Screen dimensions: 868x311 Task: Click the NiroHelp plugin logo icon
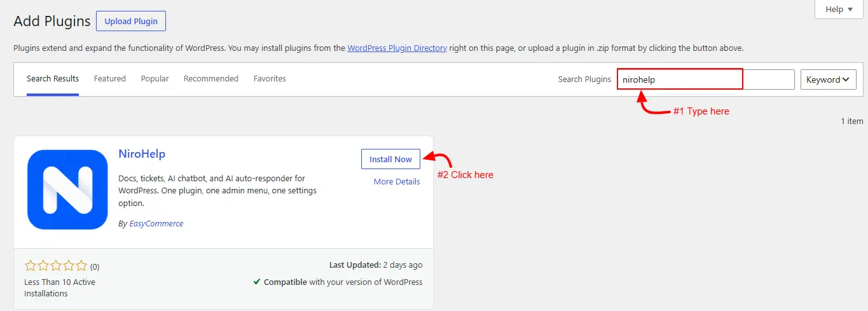click(67, 190)
